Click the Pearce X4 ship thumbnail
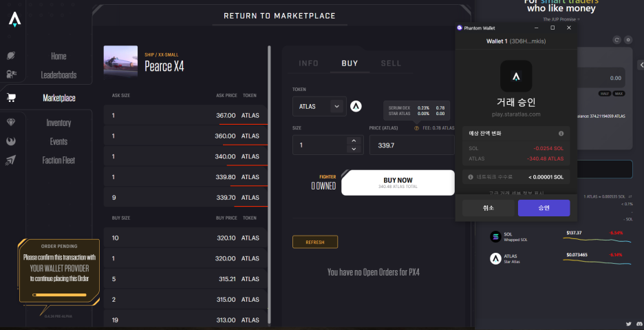This screenshot has width=644, height=330. pos(120,61)
